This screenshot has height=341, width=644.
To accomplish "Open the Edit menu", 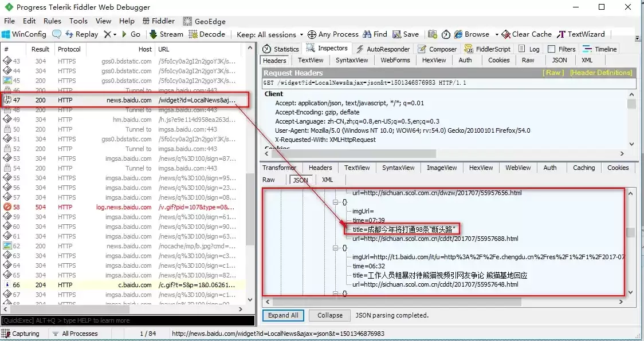I will tap(29, 21).
